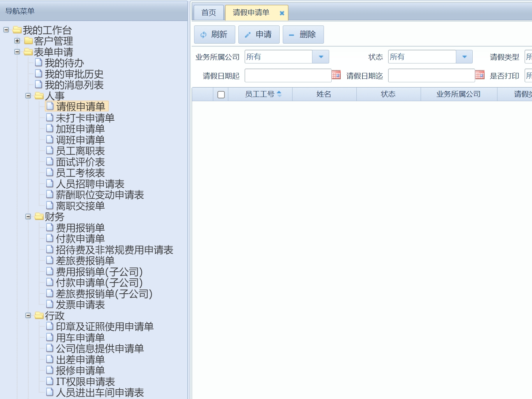Open 付款申请单 in the tree
This screenshot has height=399, width=532.
(x=80, y=239)
